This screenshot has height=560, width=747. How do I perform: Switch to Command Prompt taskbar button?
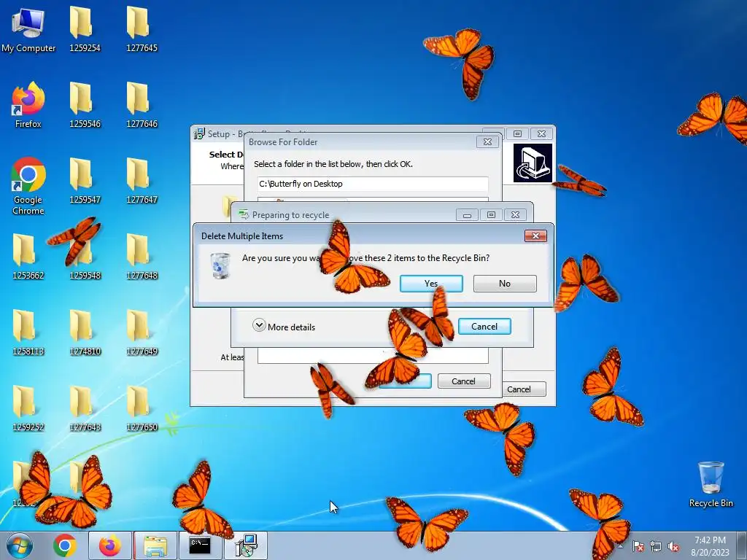(200, 545)
